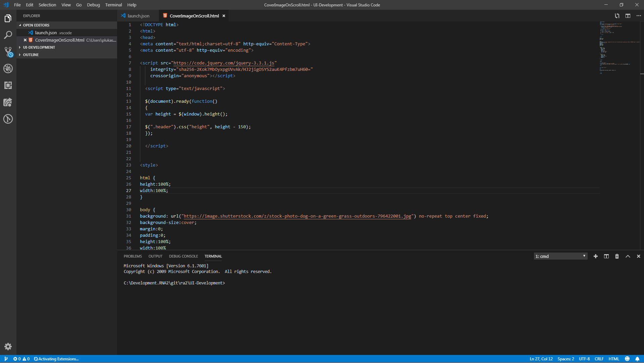644x363 pixels.
Task: Split the terminal panel
Action: pos(606,256)
